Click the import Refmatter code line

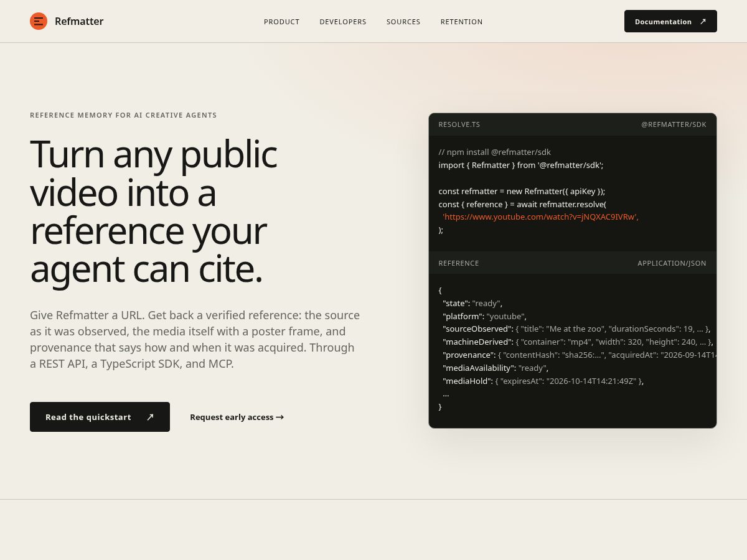(521, 165)
